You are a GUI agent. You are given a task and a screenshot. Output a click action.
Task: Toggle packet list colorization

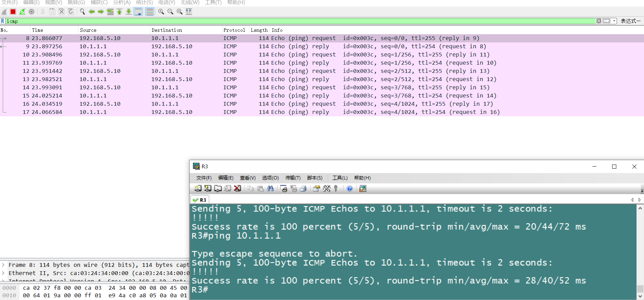click(150, 12)
